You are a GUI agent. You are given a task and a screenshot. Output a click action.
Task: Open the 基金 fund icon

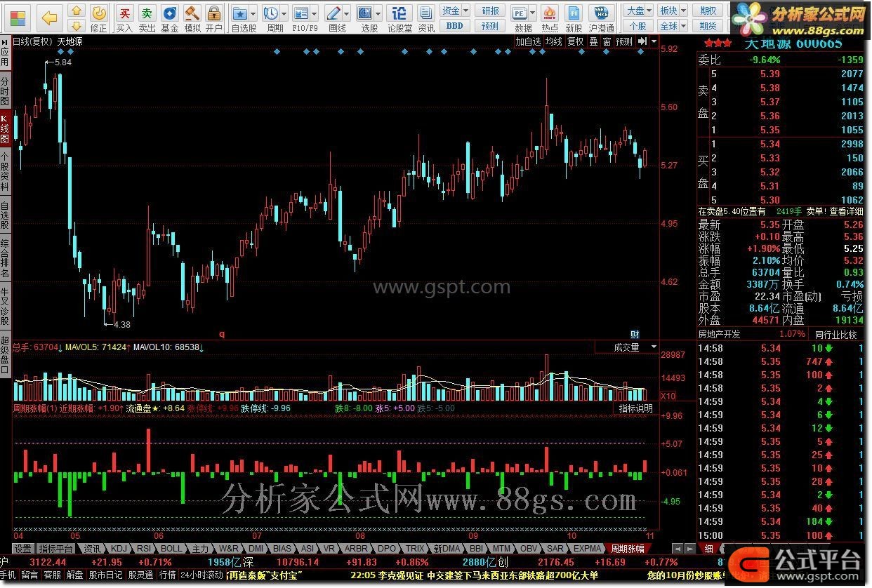[169, 18]
